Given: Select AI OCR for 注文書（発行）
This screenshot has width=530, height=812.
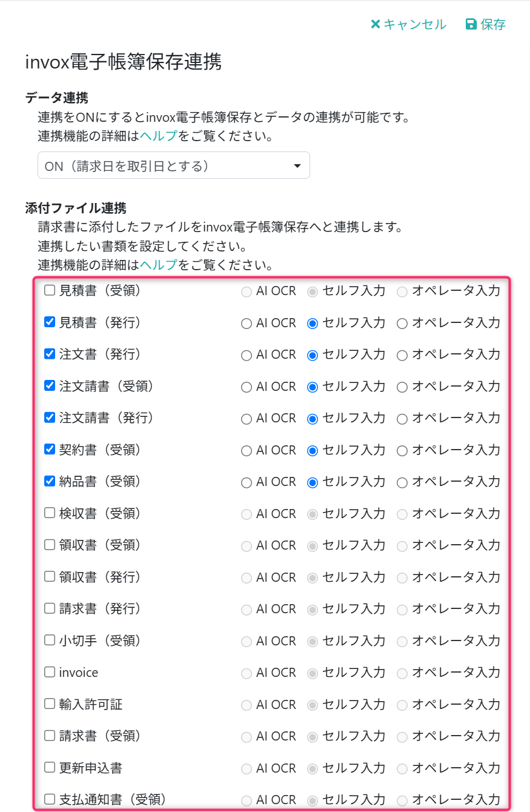Looking at the screenshot, I should pyautogui.click(x=247, y=355).
